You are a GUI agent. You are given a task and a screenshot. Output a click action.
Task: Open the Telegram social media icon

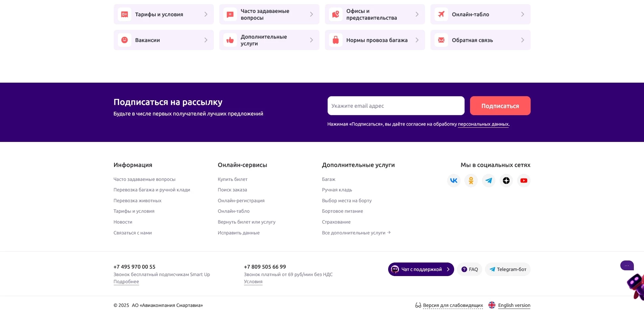(x=488, y=181)
